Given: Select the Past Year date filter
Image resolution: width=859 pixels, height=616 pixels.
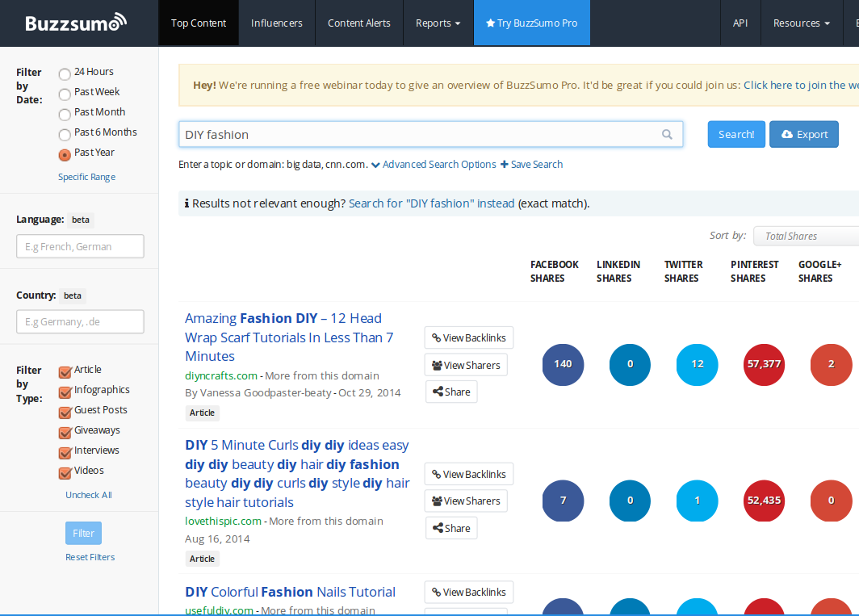Looking at the screenshot, I should [x=65, y=154].
